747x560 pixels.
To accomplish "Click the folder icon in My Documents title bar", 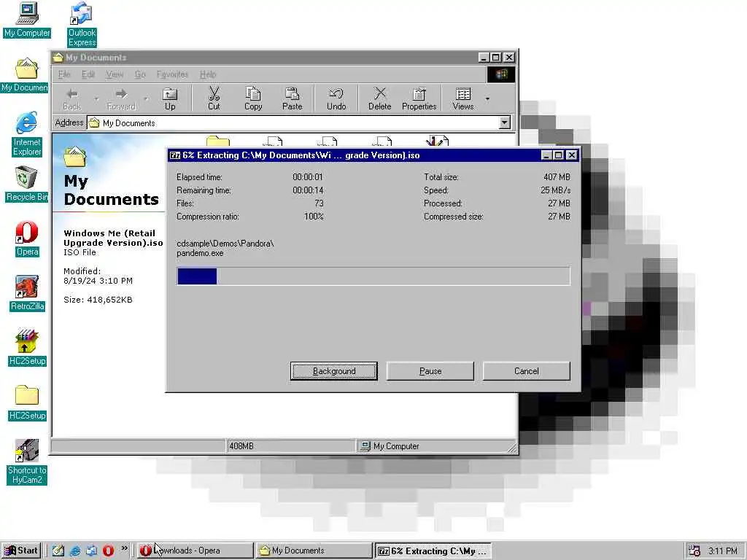I will (x=58, y=58).
